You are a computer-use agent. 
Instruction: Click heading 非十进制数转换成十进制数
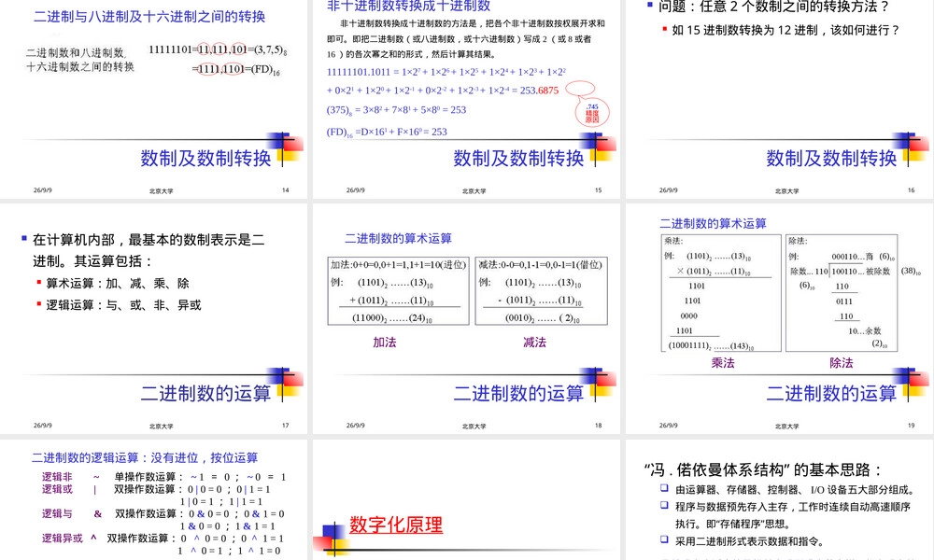pyautogui.click(x=409, y=6)
